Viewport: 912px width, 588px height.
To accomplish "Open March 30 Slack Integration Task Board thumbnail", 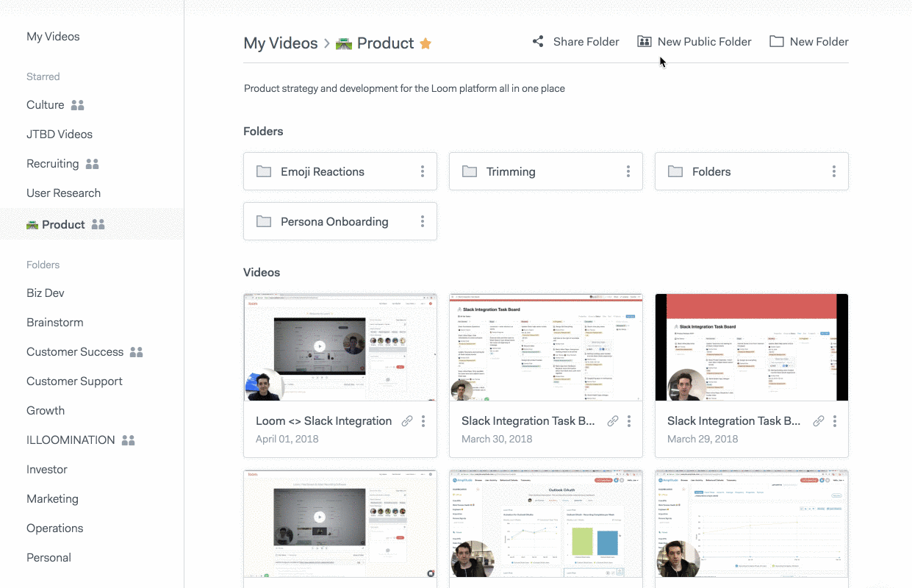I will (546, 347).
